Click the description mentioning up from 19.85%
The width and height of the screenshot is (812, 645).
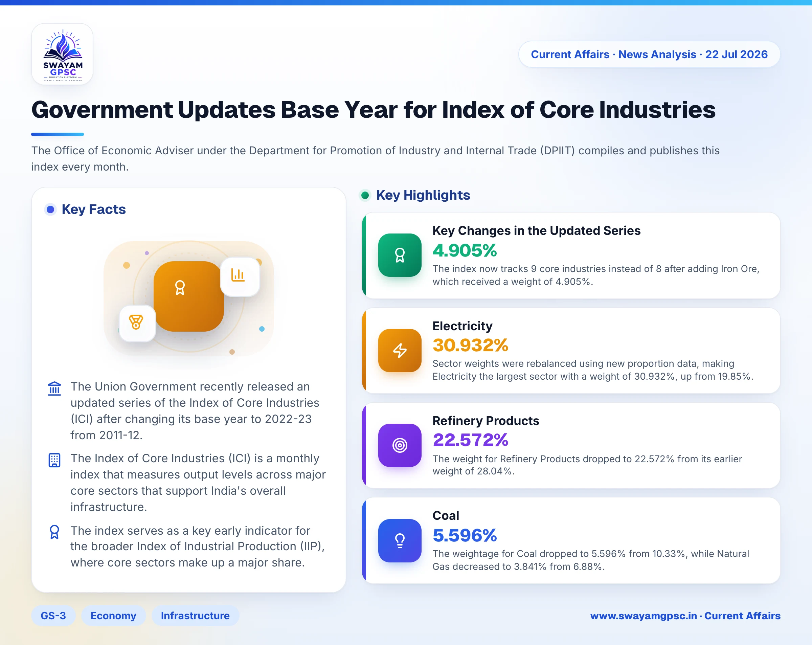point(593,370)
